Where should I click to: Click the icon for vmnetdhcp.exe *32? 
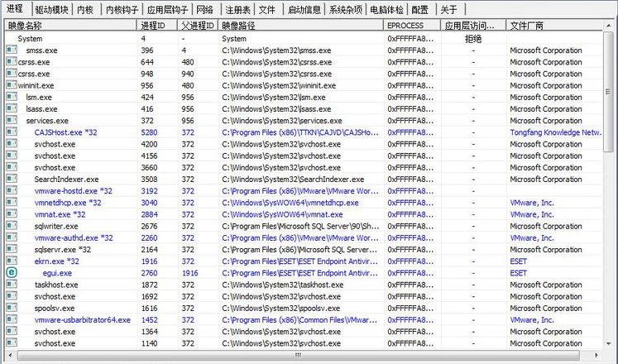[x=12, y=202]
